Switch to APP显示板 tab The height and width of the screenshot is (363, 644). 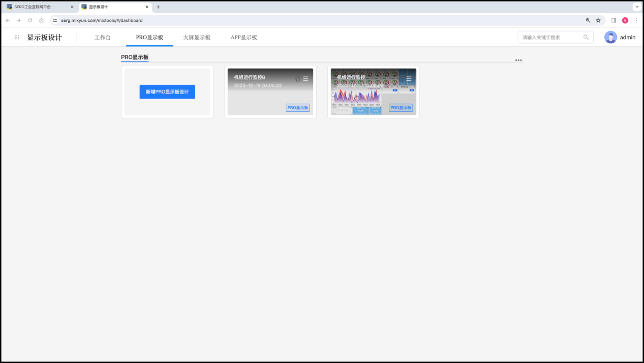pos(243,38)
